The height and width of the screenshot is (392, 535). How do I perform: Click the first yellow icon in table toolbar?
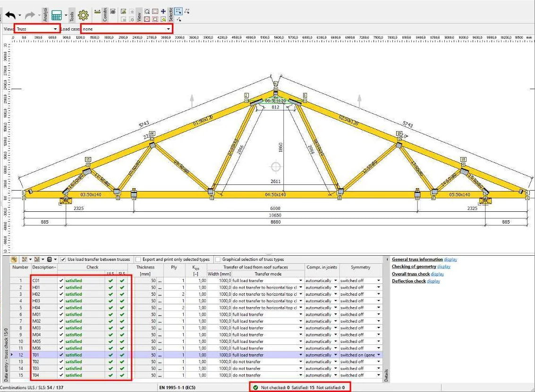coord(14,259)
